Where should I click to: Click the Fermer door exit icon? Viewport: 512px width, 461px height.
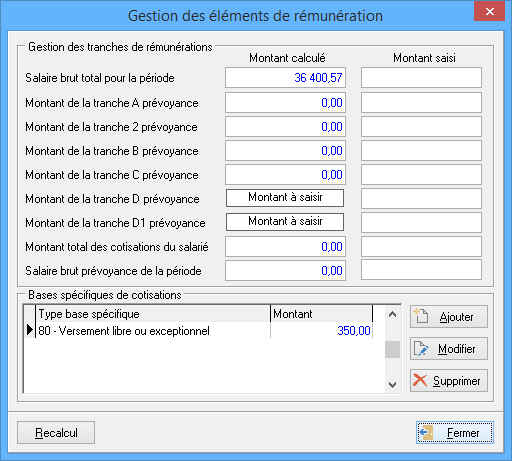pyautogui.click(x=426, y=433)
